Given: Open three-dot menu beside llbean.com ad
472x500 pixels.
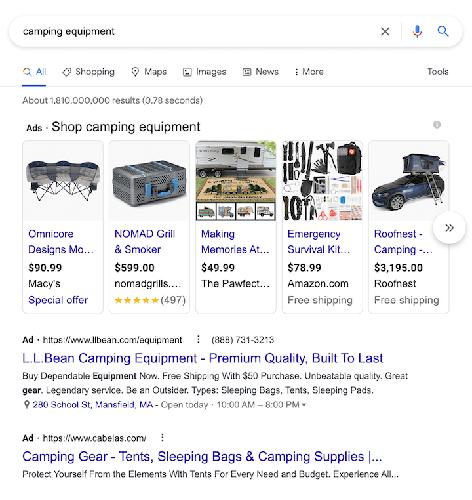Looking at the screenshot, I should click(x=198, y=339).
